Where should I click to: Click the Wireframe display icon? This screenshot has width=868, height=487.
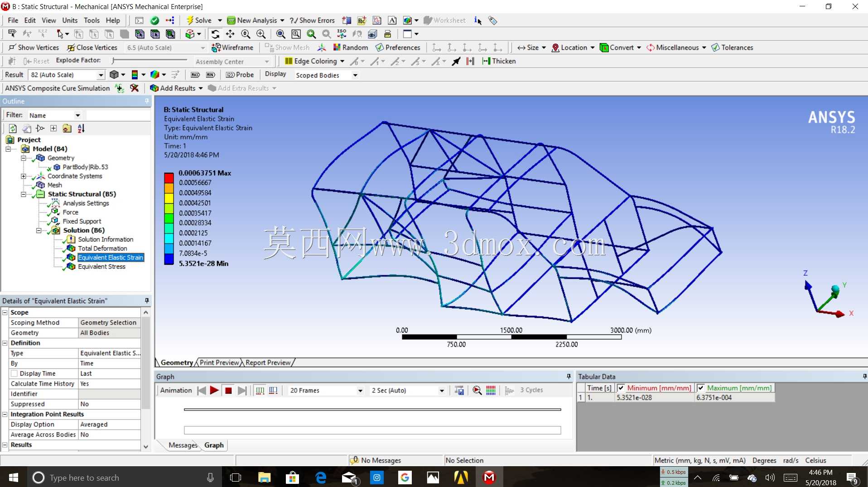tap(232, 48)
